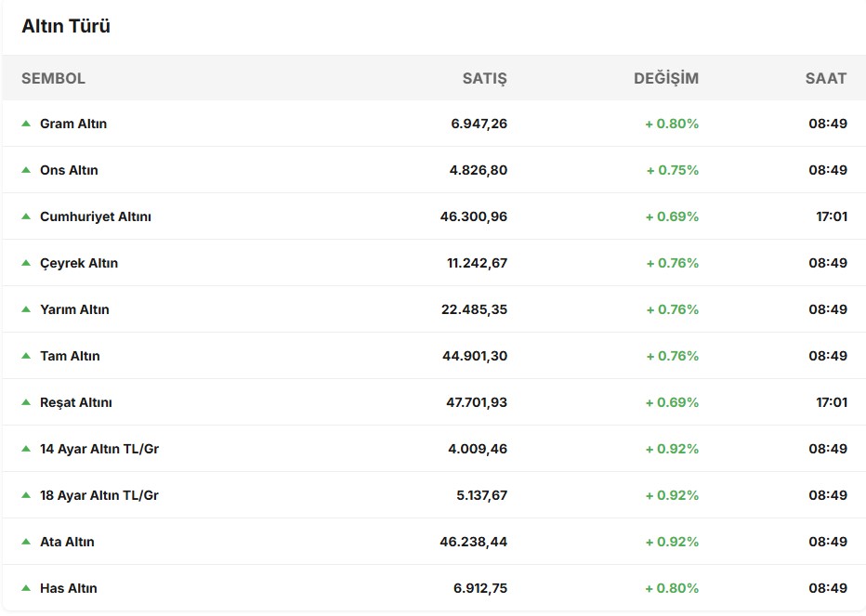Sort by the DEĞİŞİM column header
Image resolution: width=866 pixels, height=616 pixels.
click(x=665, y=78)
